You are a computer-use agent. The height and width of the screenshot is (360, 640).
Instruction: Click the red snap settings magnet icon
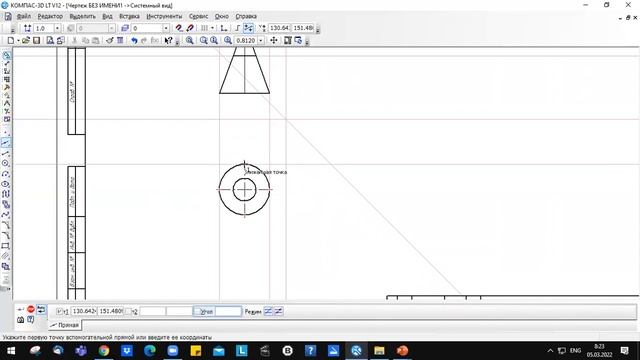[179, 28]
